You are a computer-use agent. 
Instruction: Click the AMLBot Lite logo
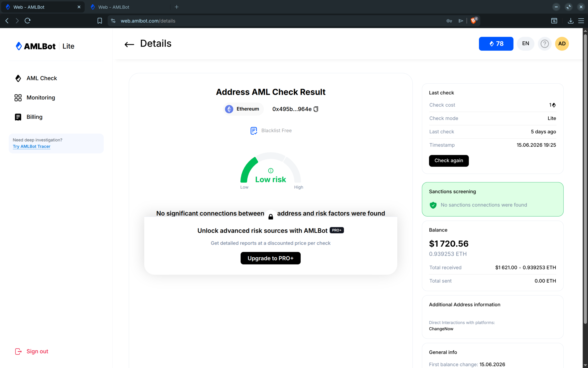(45, 46)
